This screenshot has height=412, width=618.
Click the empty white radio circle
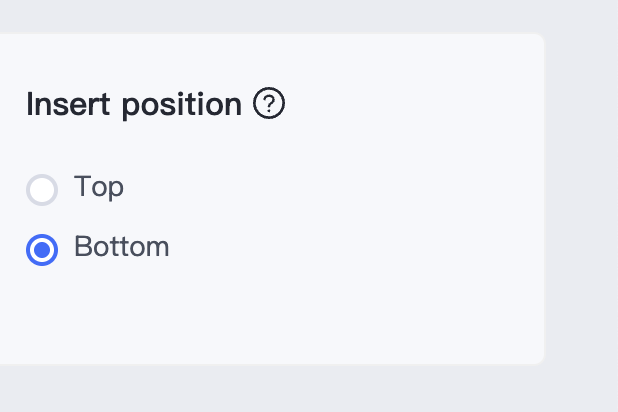point(42,190)
